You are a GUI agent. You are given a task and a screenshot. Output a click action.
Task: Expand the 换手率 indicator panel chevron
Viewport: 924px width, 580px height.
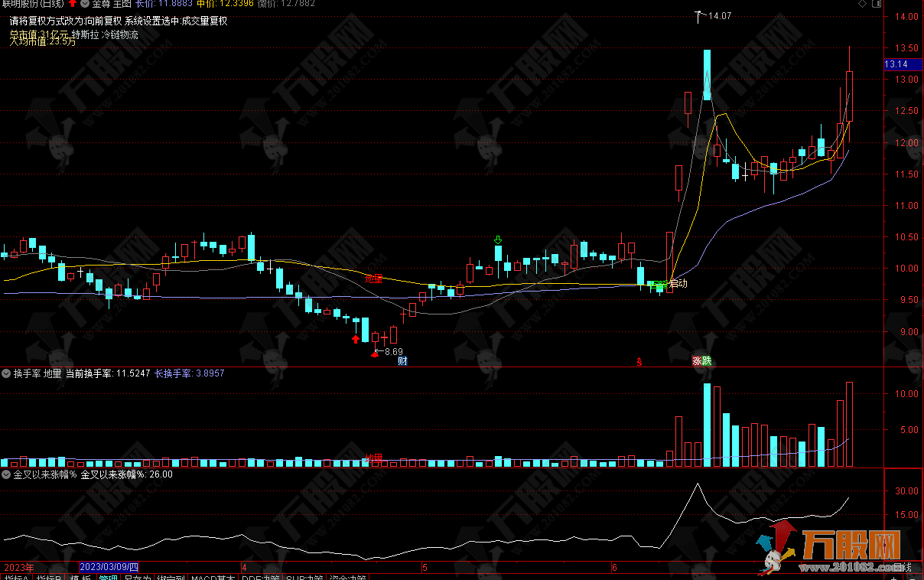point(6,373)
